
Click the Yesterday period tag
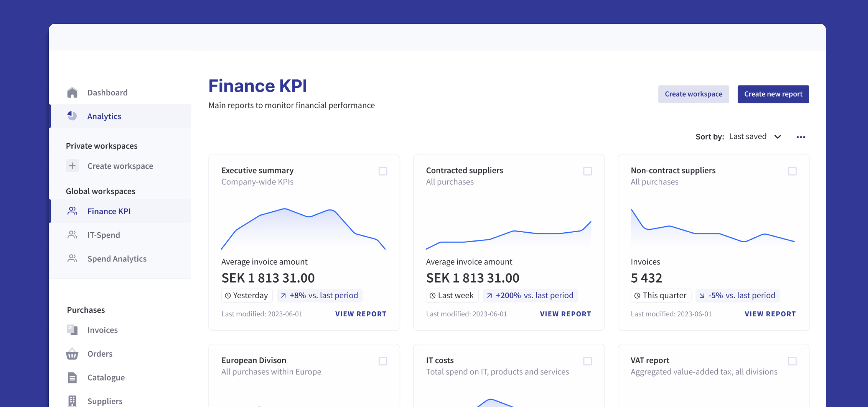(x=247, y=295)
